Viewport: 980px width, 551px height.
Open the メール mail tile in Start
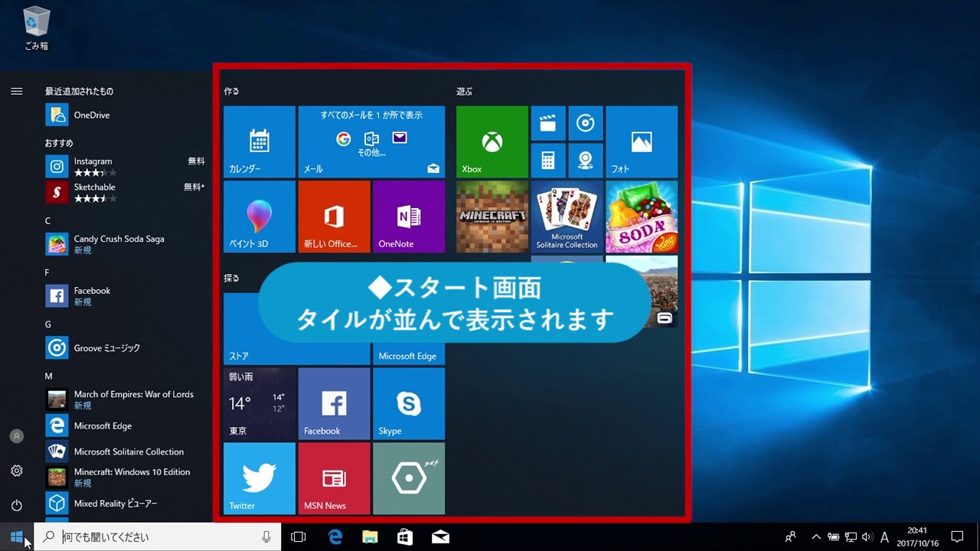[x=371, y=142]
